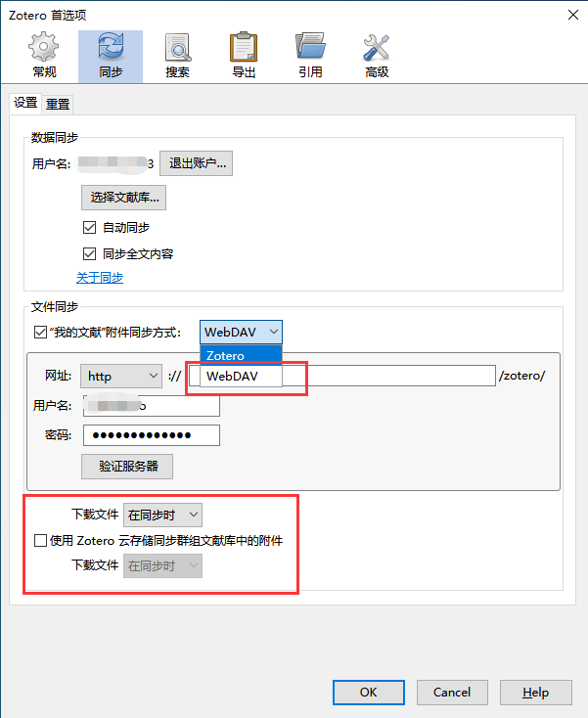Open the 常规 general preferences pane
The image size is (588, 718).
coord(44,57)
